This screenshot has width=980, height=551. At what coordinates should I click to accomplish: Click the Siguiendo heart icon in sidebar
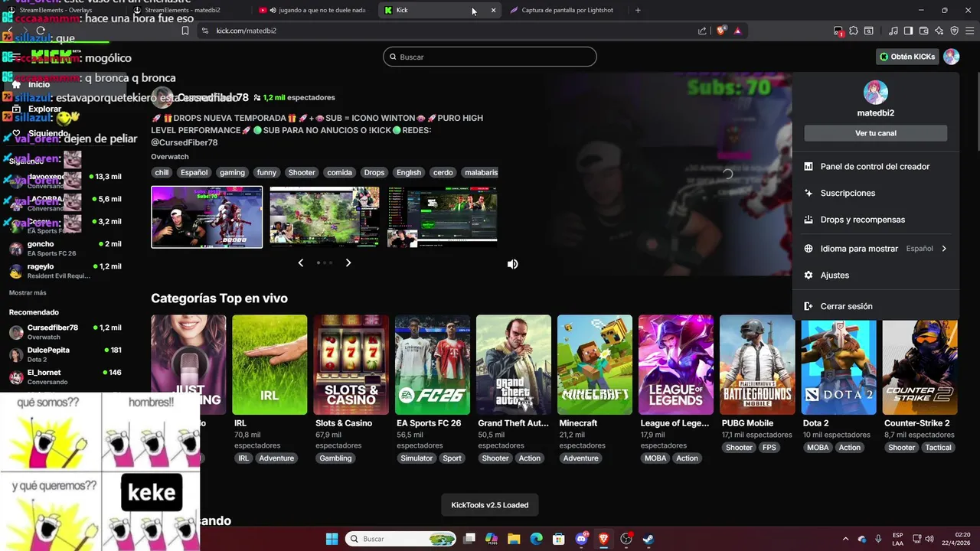click(x=16, y=133)
